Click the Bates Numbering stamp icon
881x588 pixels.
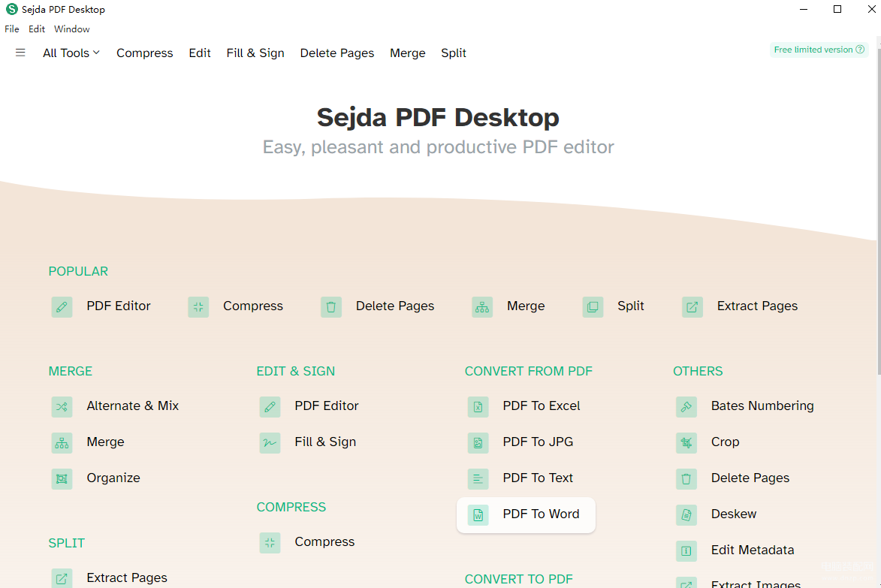click(686, 406)
